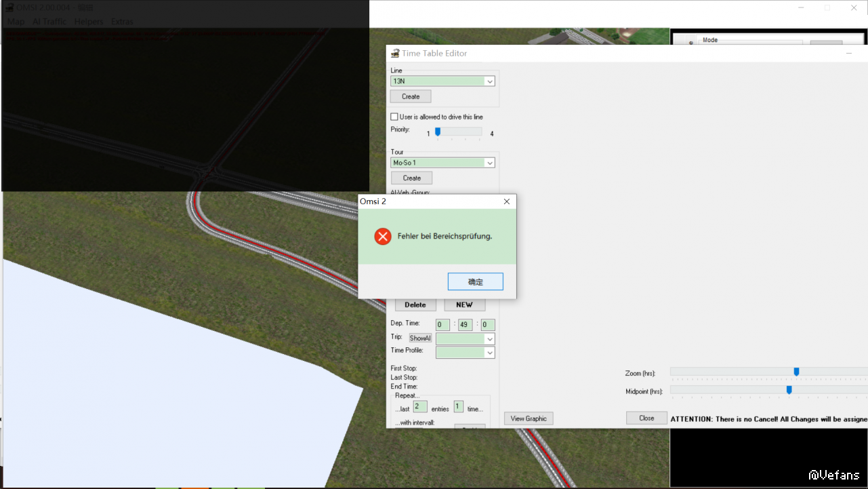Expand the Time Profile dropdown
Screen dimensions: 868x489
tap(489, 353)
